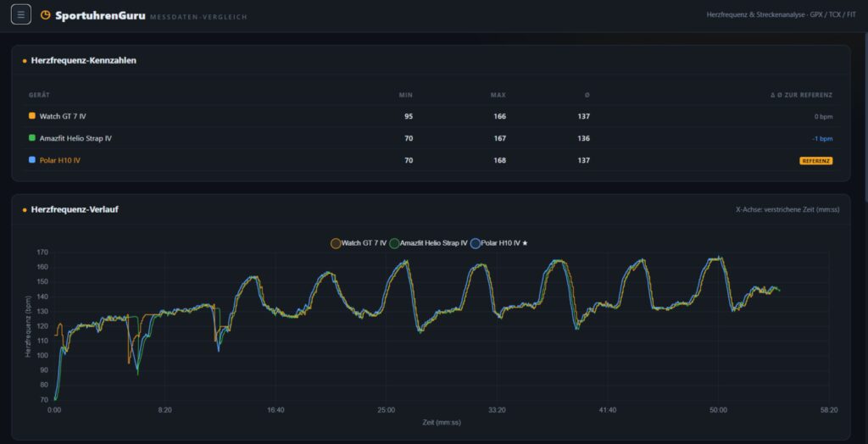Viewport: 868px width, 444px height.
Task: Click the MAX column header
Action: 498,95
